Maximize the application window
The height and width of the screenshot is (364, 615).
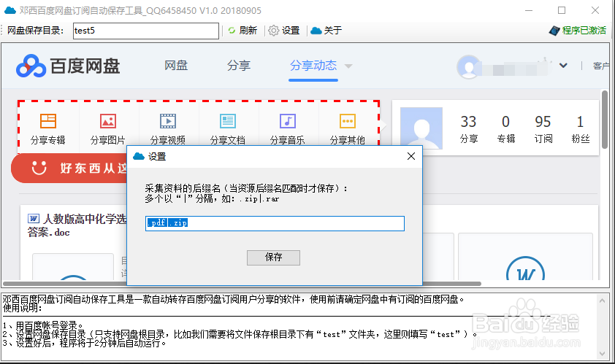tap(562, 11)
